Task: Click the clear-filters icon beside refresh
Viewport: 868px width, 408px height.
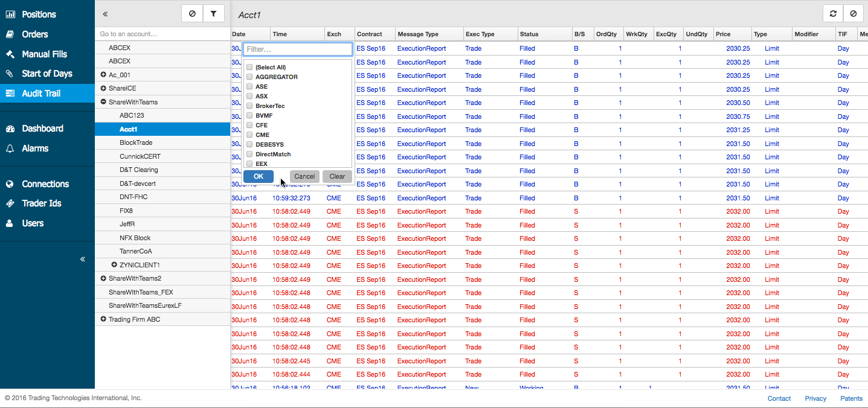Action: pyautogui.click(x=853, y=14)
